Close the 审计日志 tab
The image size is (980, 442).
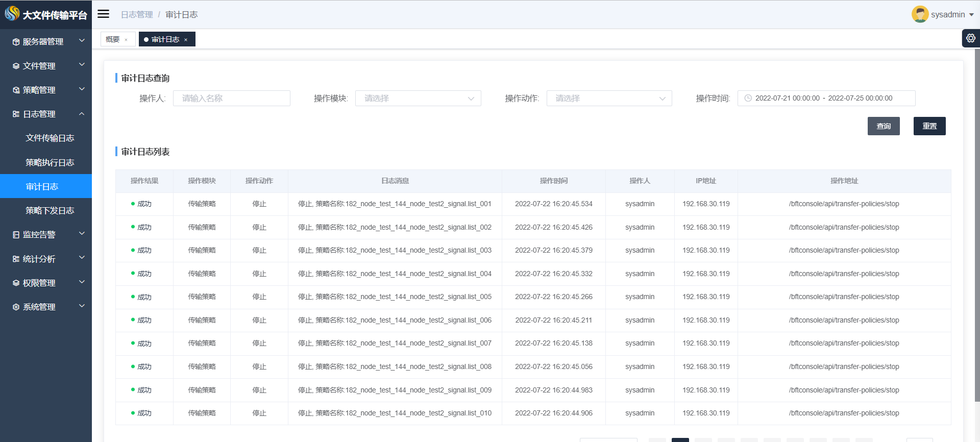click(186, 40)
